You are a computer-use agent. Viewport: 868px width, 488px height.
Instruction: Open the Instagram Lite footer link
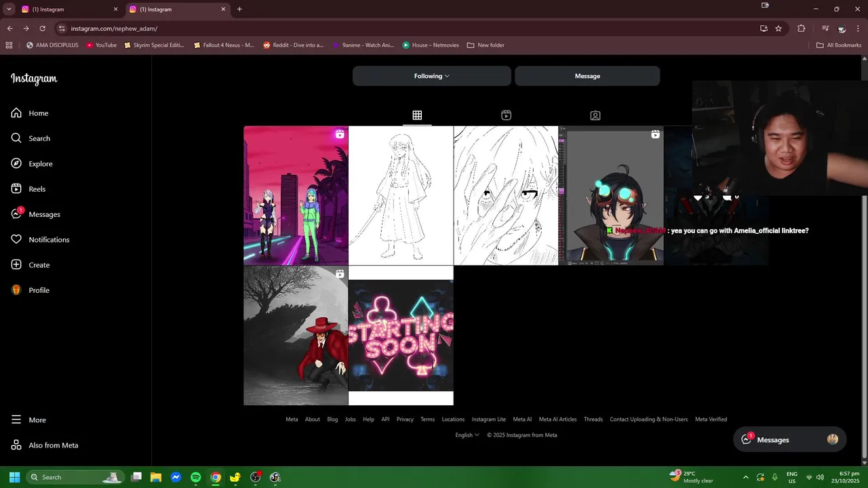489,419
